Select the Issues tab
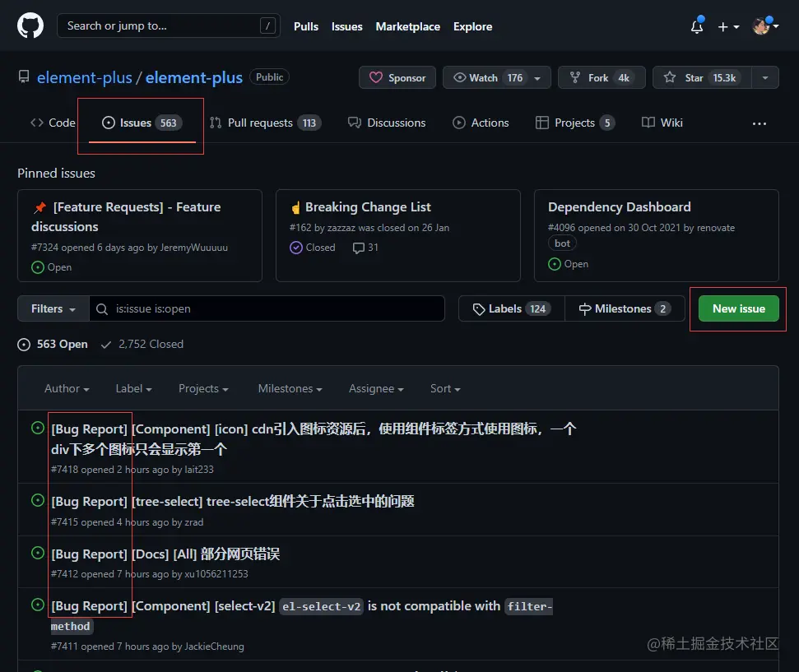The width and height of the screenshot is (799, 672). (x=142, y=123)
